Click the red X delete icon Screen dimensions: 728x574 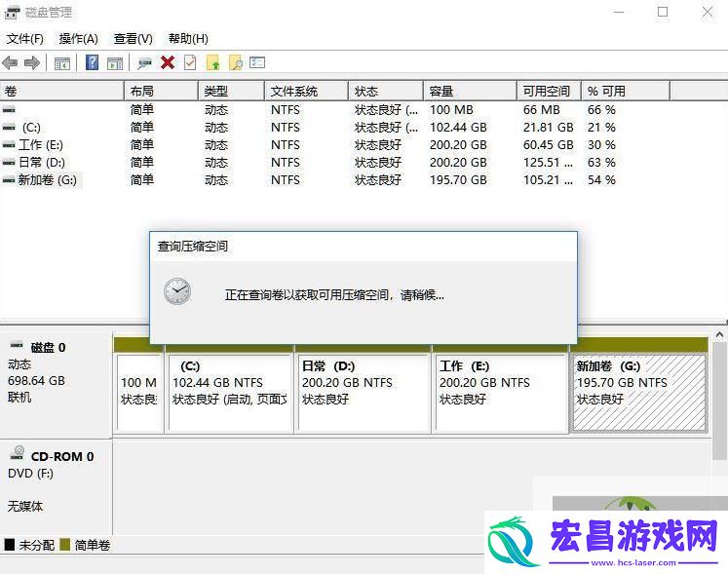coord(168,62)
